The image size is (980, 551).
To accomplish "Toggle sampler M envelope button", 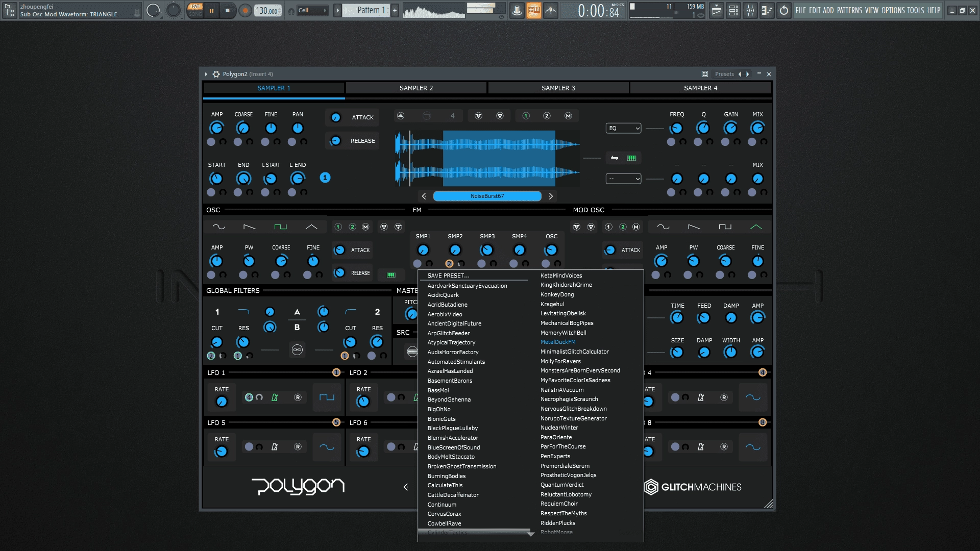I will (x=568, y=116).
